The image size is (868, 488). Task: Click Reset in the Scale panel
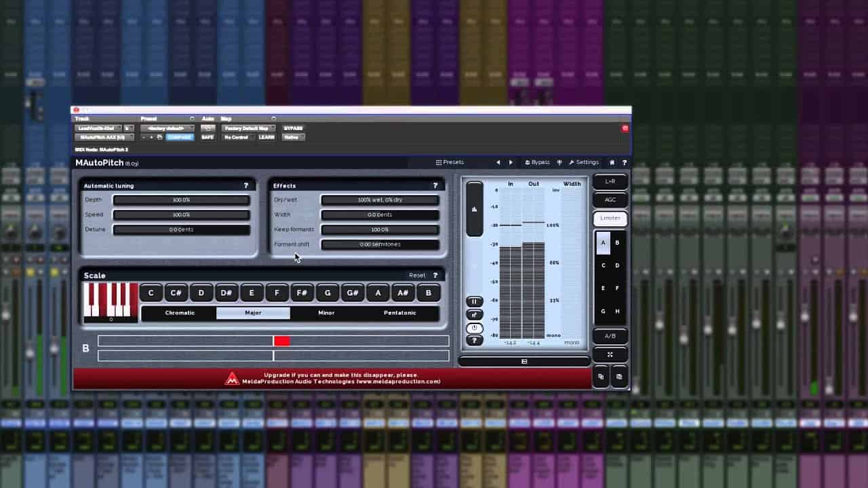click(417, 275)
